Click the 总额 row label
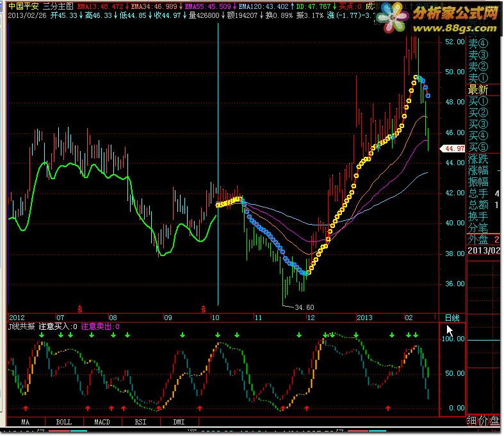Image resolution: width=504 pixels, height=436 pixels. point(478,205)
